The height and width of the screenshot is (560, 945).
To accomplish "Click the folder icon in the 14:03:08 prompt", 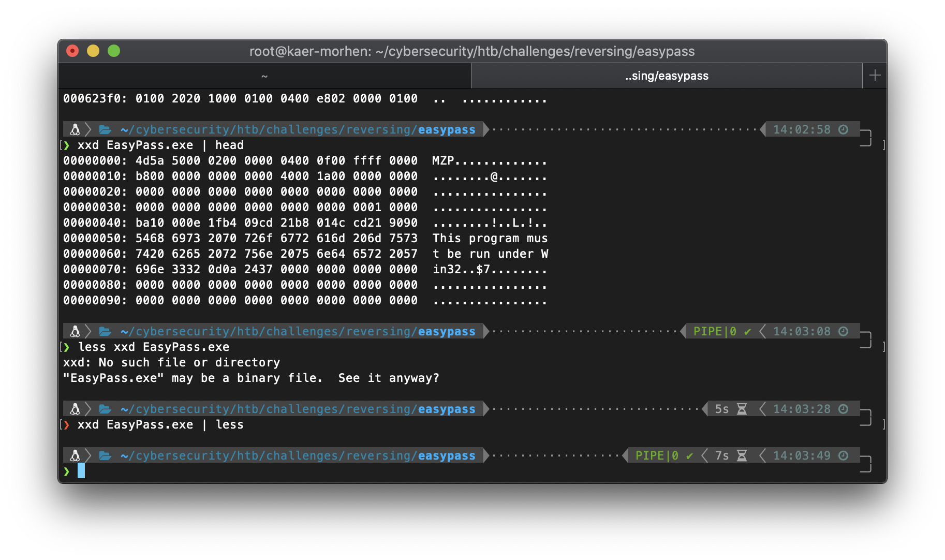I will click(x=105, y=331).
